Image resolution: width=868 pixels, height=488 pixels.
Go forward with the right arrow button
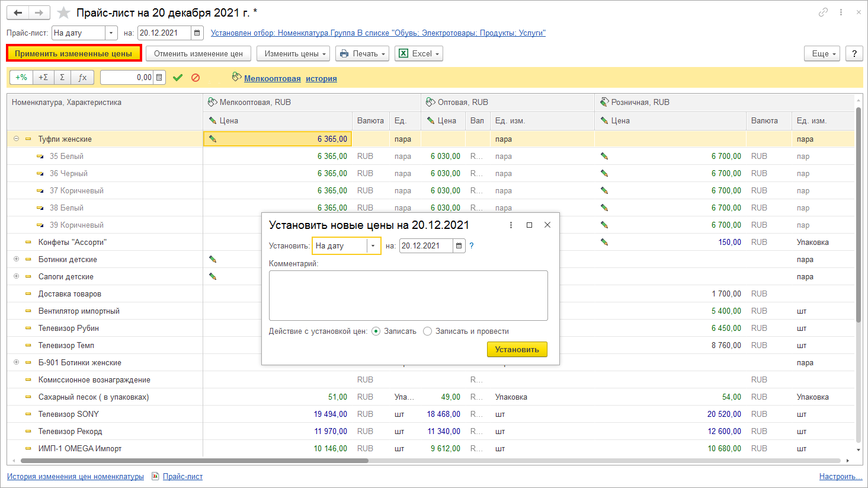pos(39,12)
